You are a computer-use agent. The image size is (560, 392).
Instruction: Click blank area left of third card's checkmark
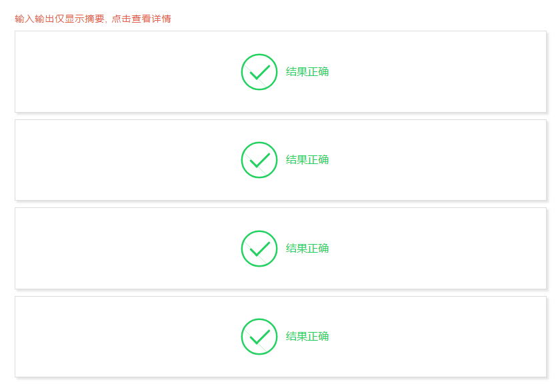point(127,249)
